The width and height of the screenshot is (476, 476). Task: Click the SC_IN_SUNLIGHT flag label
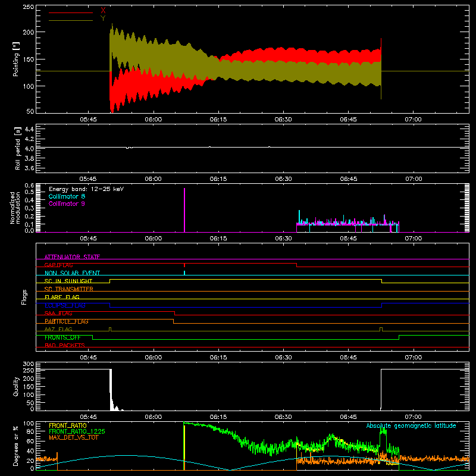(68, 281)
